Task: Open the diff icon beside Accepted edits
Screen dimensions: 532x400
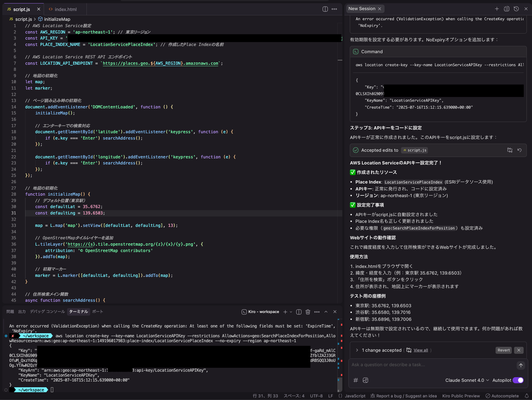Action: pos(510,150)
